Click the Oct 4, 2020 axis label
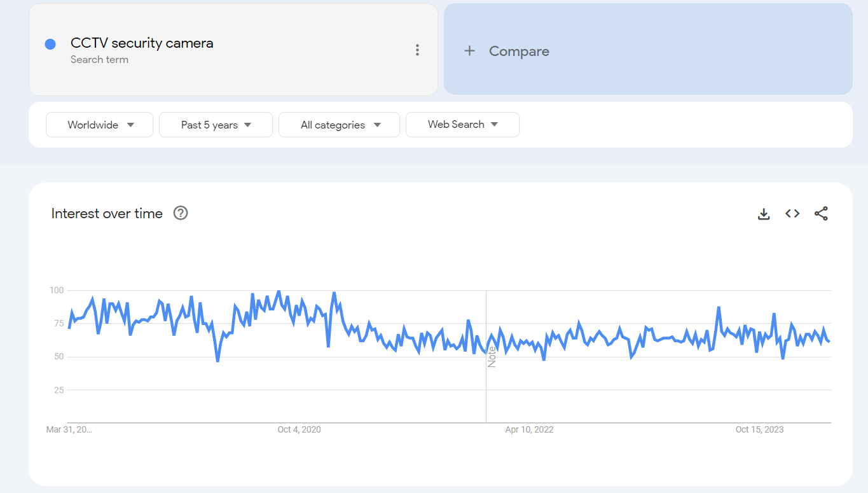This screenshot has height=493, width=868. click(299, 429)
